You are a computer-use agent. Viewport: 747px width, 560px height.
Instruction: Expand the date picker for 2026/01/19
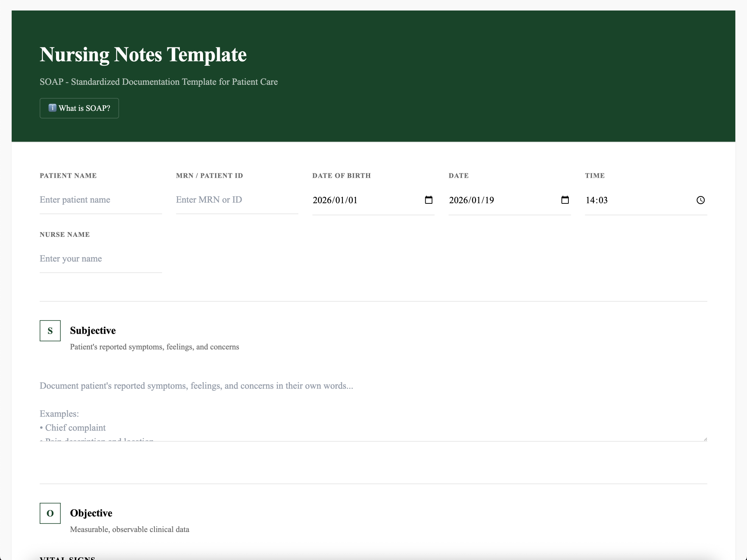[x=565, y=200]
